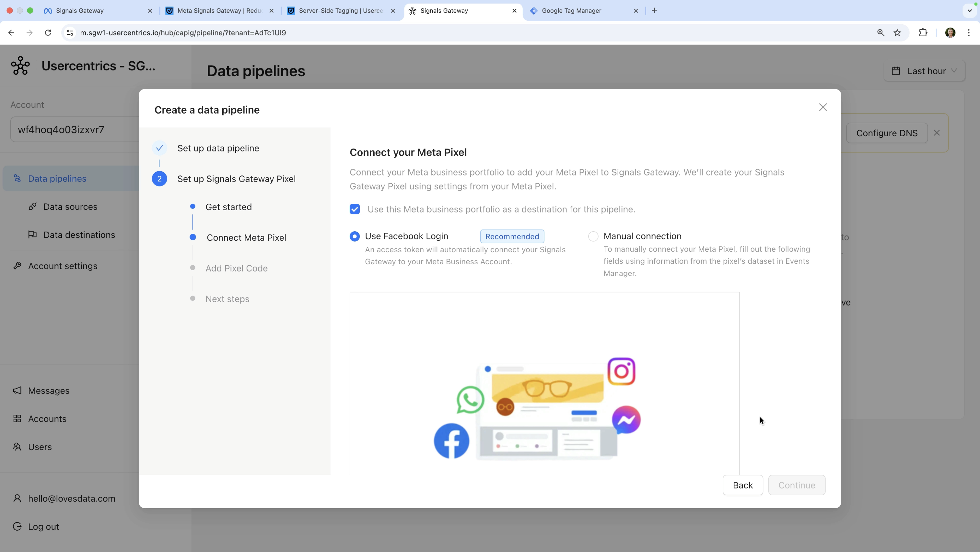The width and height of the screenshot is (980, 552).
Task: Click the Data sources plug icon
Action: tap(32, 206)
